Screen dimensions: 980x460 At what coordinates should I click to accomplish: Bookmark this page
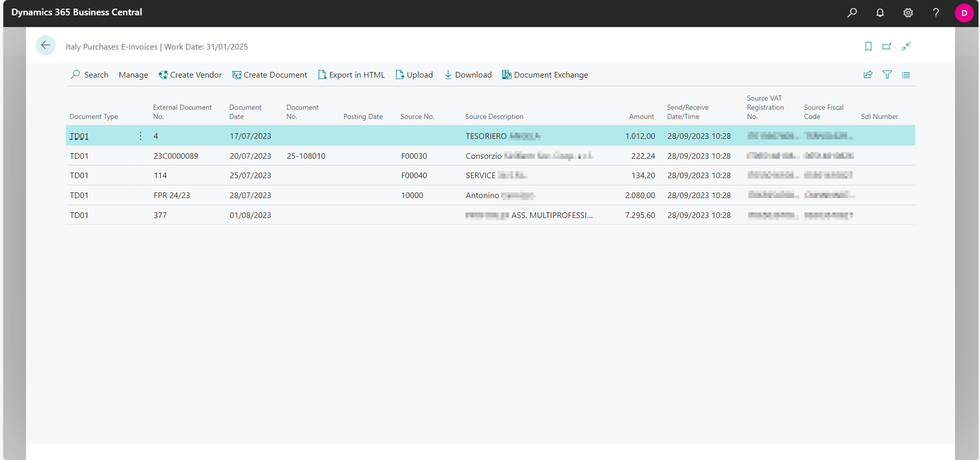coord(868,46)
